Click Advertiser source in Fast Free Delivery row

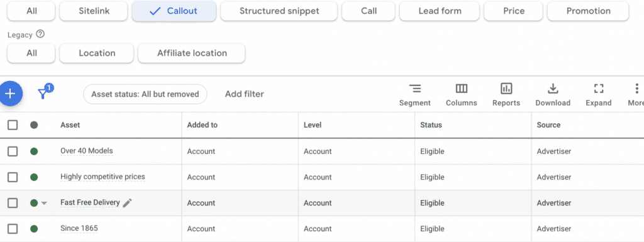(553, 203)
